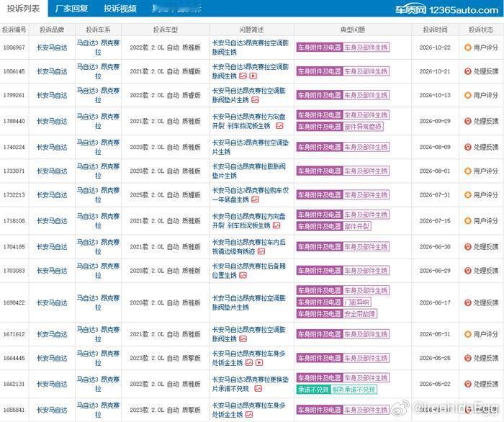The width and height of the screenshot is (504, 422).
Task: Open the image icon in complaint 1732213
Action: coord(255,199)
